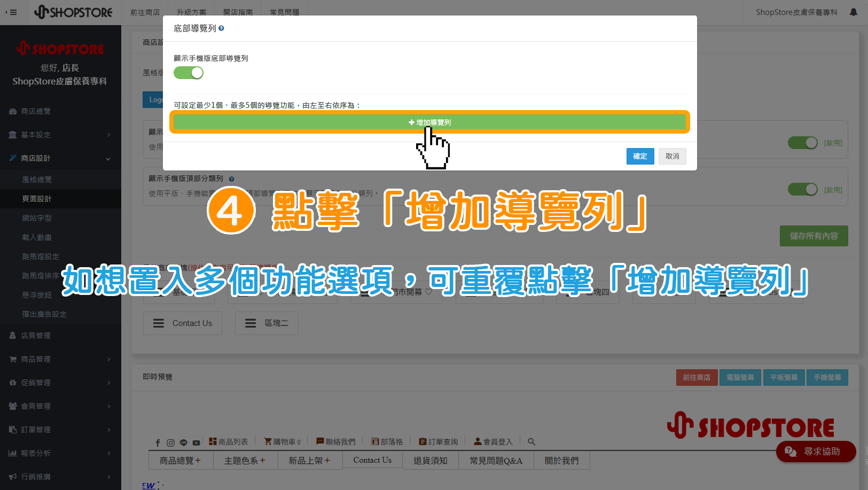Click 前往商店 in the top navigation
This screenshot has width=868, height=490.
[x=145, y=12]
